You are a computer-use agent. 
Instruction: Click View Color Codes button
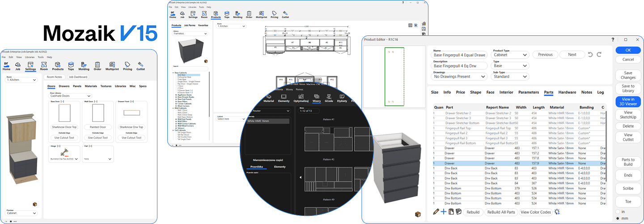(535, 212)
